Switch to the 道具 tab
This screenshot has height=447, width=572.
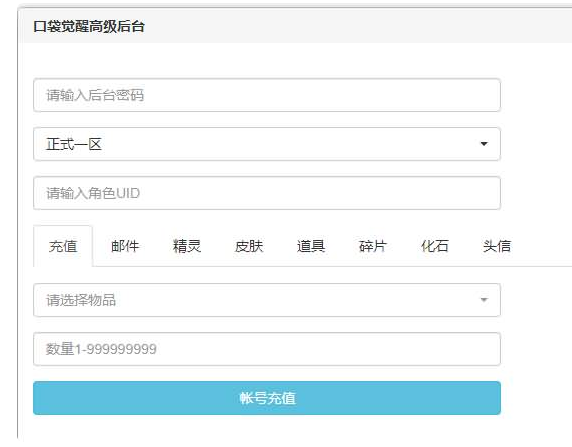pyautogui.click(x=311, y=246)
